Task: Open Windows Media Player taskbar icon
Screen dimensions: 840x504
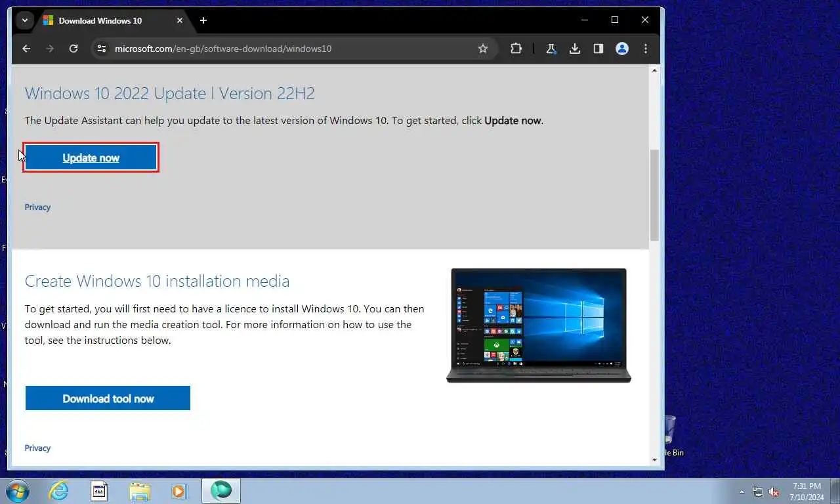Action: pyautogui.click(x=179, y=491)
